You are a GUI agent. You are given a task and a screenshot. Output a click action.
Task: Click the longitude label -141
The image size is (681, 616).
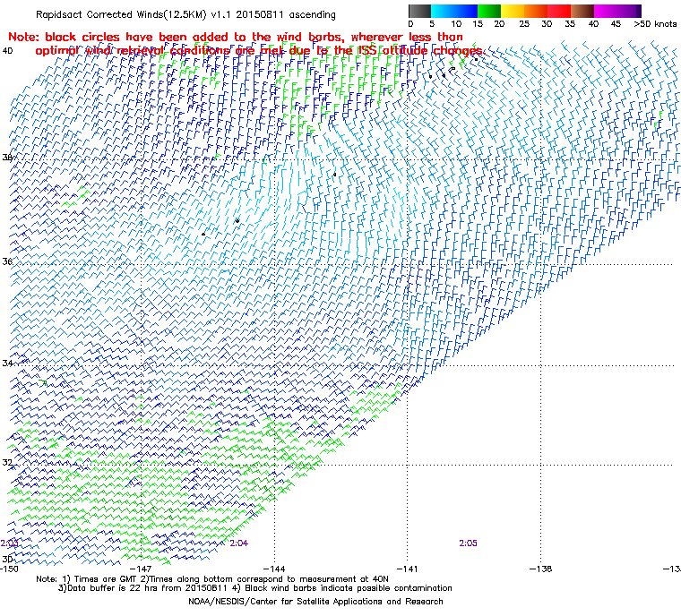[x=407, y=569]
